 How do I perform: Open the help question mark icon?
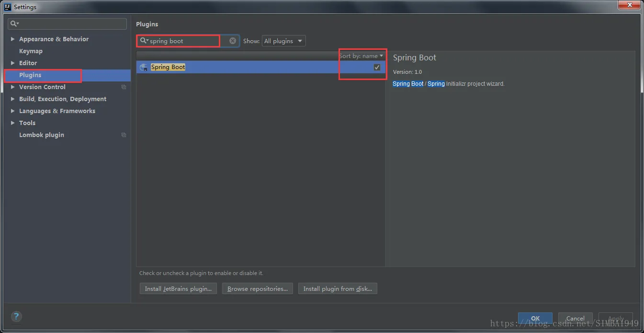coord(16,316)
